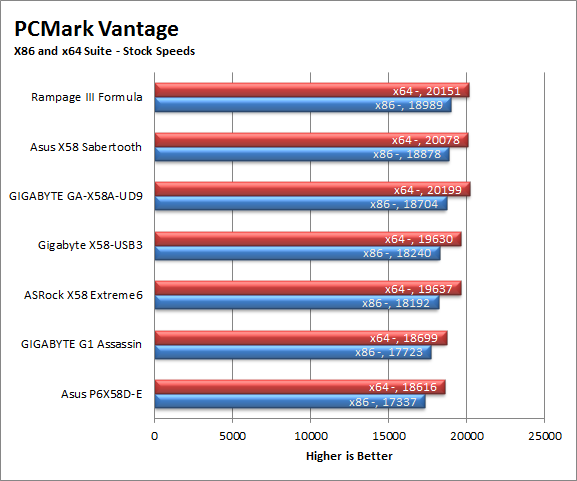The image size is (577, 481).
Task: Click the blue bar labeled x86 17723
Action: coord(293,352)
